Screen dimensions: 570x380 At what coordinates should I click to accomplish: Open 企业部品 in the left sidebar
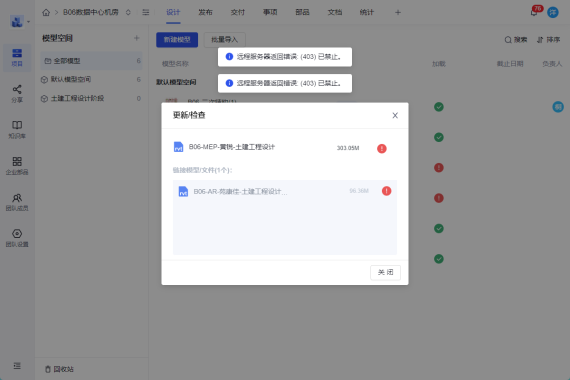coord(17,166)
